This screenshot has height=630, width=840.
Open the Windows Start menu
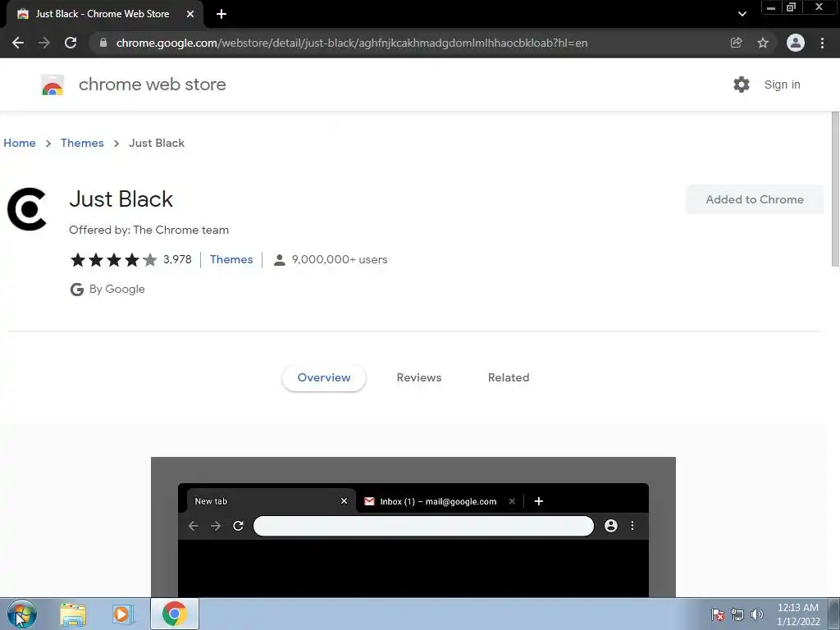21,614
